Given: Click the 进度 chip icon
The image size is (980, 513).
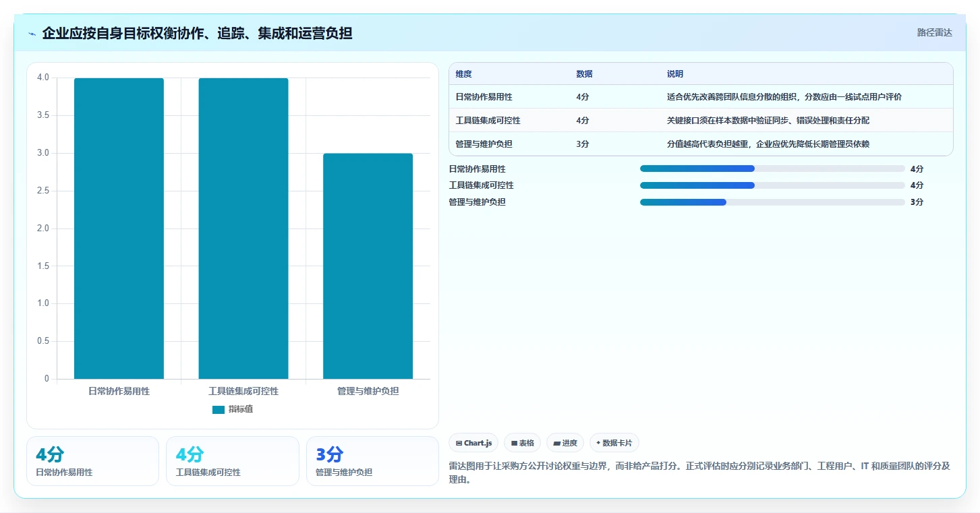Looking at the screenshot, I should (556, 444).
